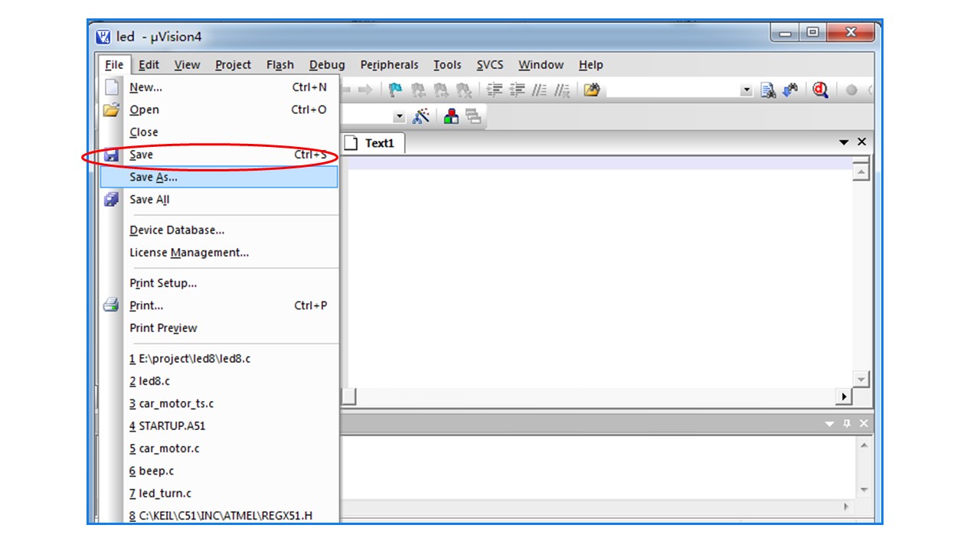The width and height of the screenshot is (980, 551).
Task: Open the bottom panel's window position menu
Action: click(x=830, y=423)
